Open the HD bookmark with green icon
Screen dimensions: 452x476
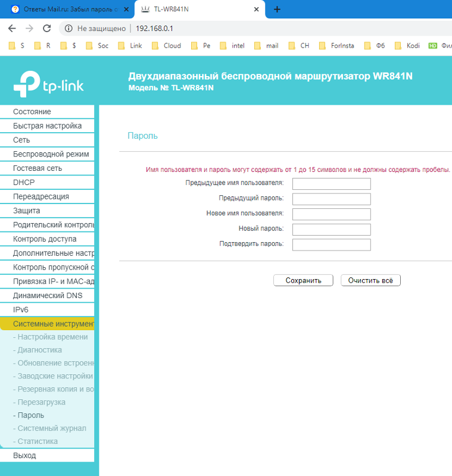click(x=440, y=46)
